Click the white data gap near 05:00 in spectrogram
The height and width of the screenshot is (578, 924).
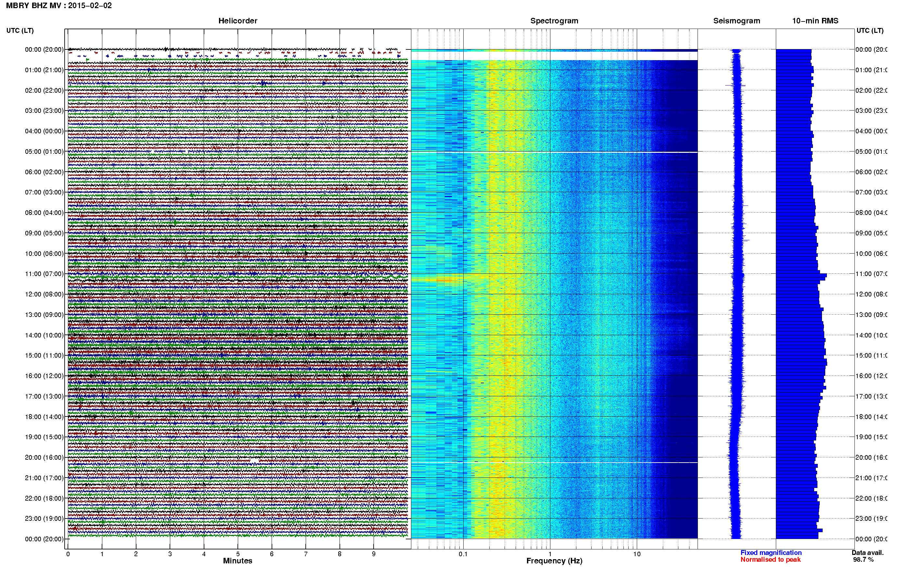[x=554, y=152]
